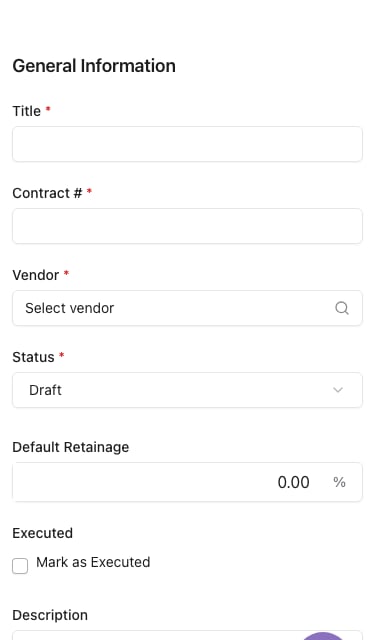Select the Default Retainage 0.00 value field
Image resolution: width=375 pixels, height=640 pixels.
click(x=187, y=482)
